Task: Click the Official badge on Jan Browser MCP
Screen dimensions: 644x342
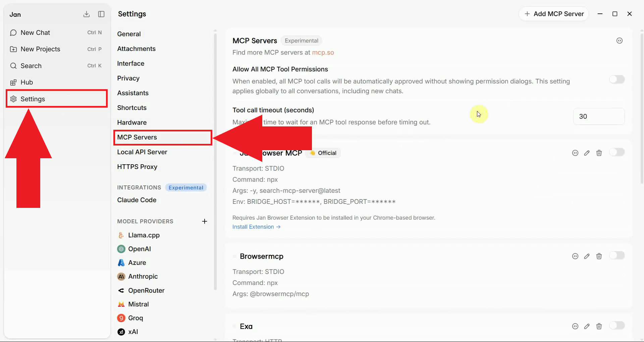Action: click(x=323, y=153)
